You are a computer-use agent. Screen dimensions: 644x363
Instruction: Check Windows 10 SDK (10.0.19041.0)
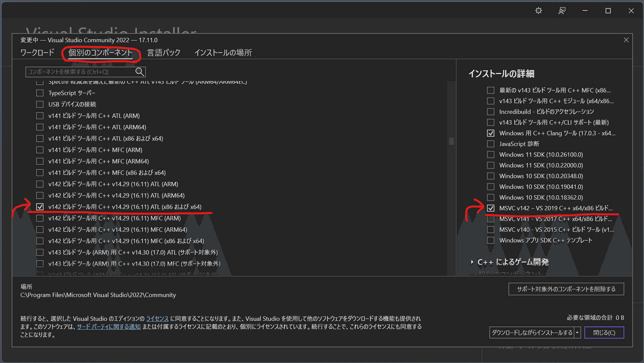[x=491, y=187]
